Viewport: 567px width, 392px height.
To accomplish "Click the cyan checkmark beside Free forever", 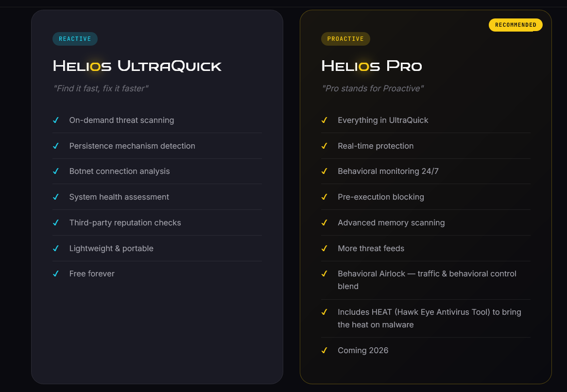I will tap(56, 274).
